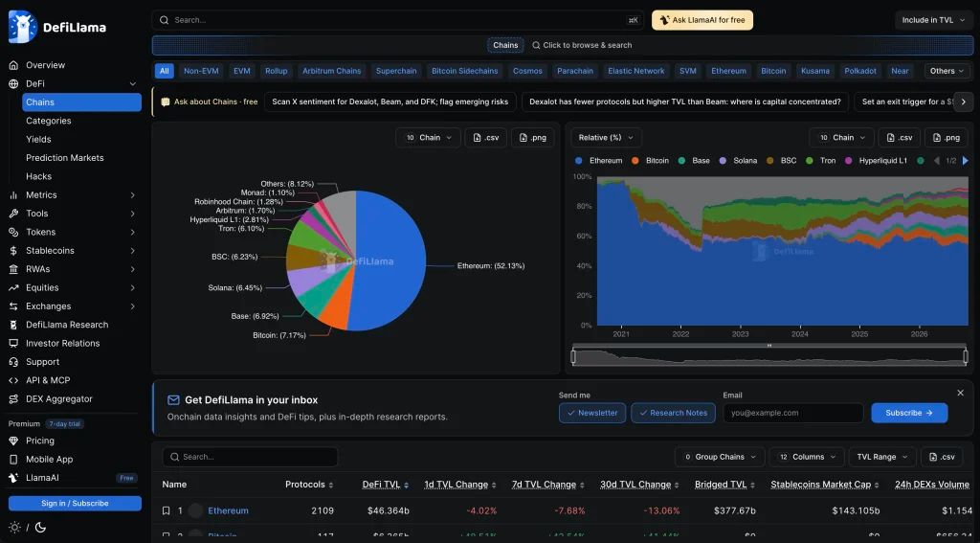The image size is (980, 543).
Task: Open the DefiLlama logo home link
Action: coord(57,27)
